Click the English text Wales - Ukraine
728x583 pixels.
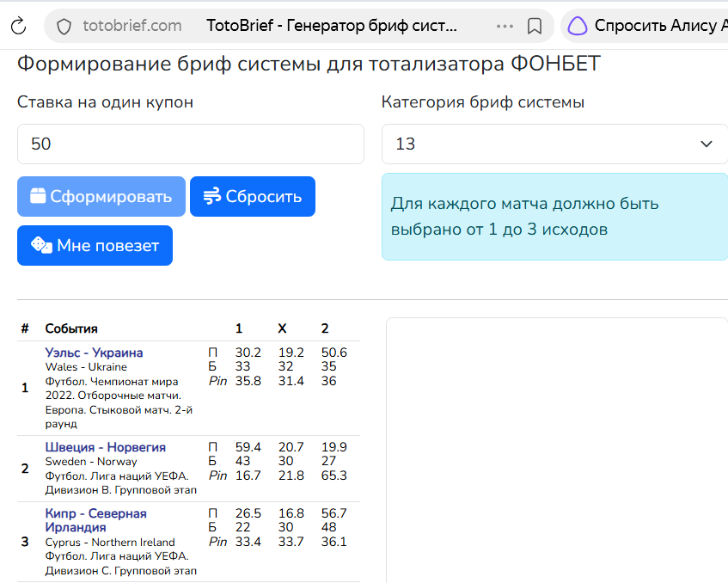point(86,367)
